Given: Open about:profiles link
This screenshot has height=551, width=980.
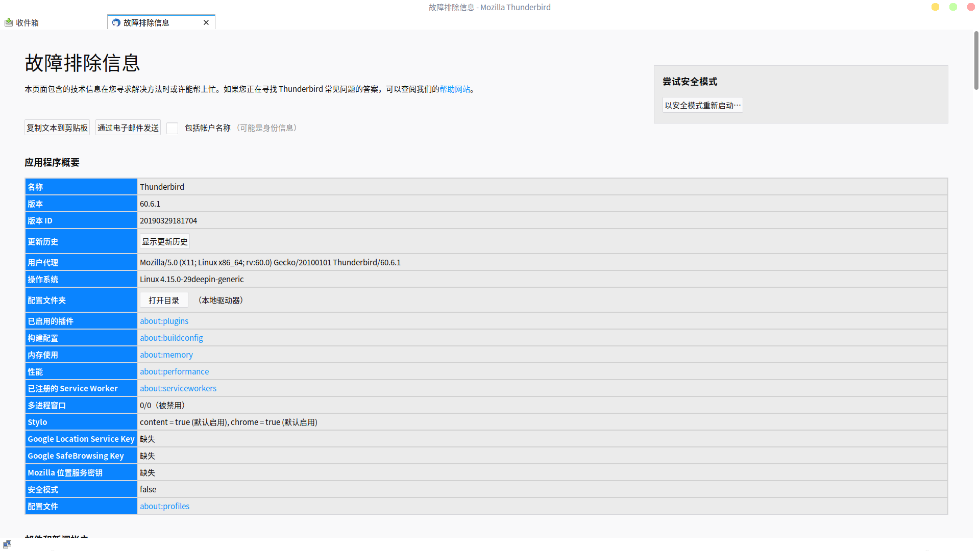Looking at the screenshot, I should pyautogui.click(x=165, y=506).
